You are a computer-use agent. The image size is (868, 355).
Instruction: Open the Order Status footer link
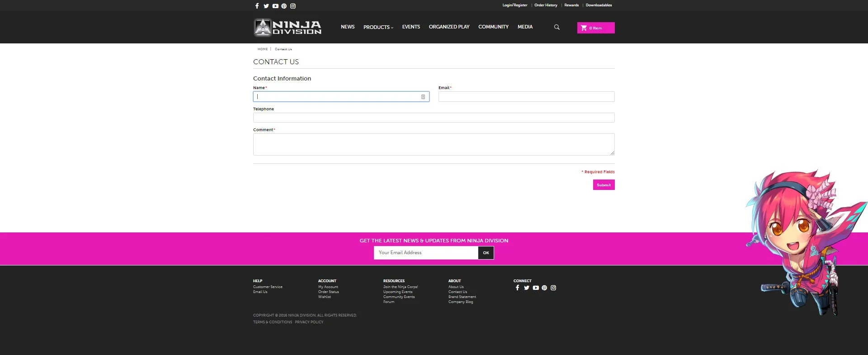pyautogui.click(x=329, y=292)
